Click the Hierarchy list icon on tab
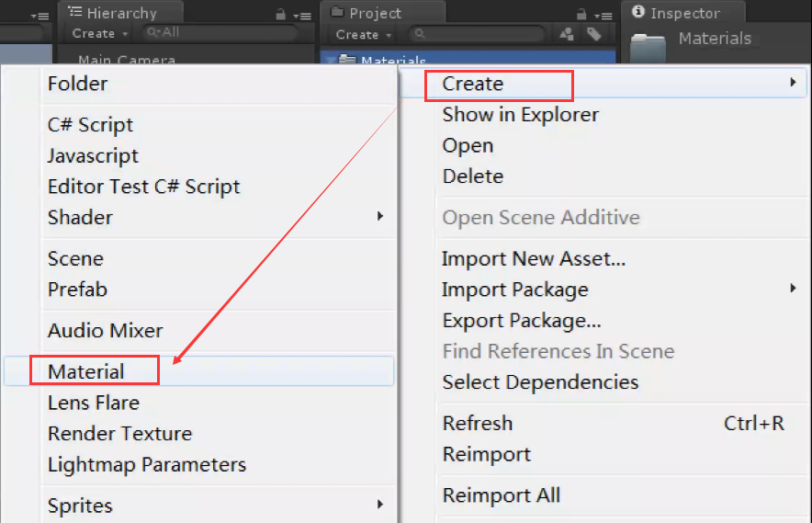The width and height of the screenshot is (812, 523). coord(75,11)
